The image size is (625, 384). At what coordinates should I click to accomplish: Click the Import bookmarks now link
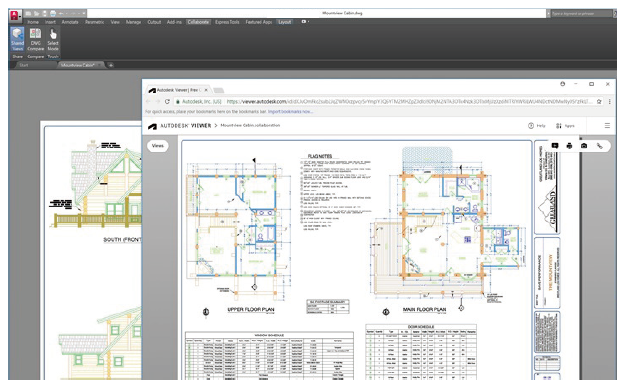pos(290,112)
